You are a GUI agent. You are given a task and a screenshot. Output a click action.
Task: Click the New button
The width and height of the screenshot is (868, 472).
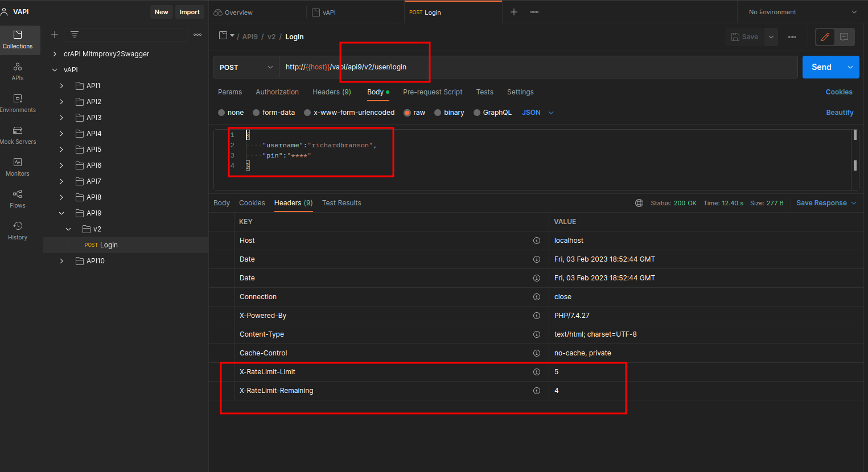pyautogui.click(x=162, y=12)
